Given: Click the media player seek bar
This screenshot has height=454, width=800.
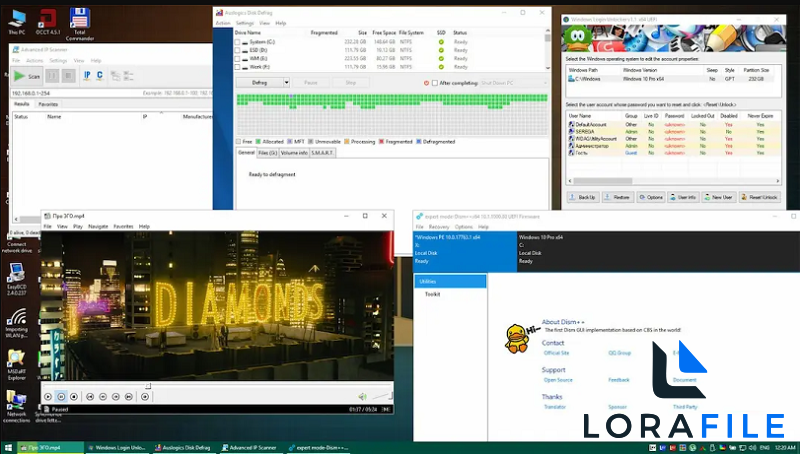Looking at the screenshot, I should coord(217,386).
